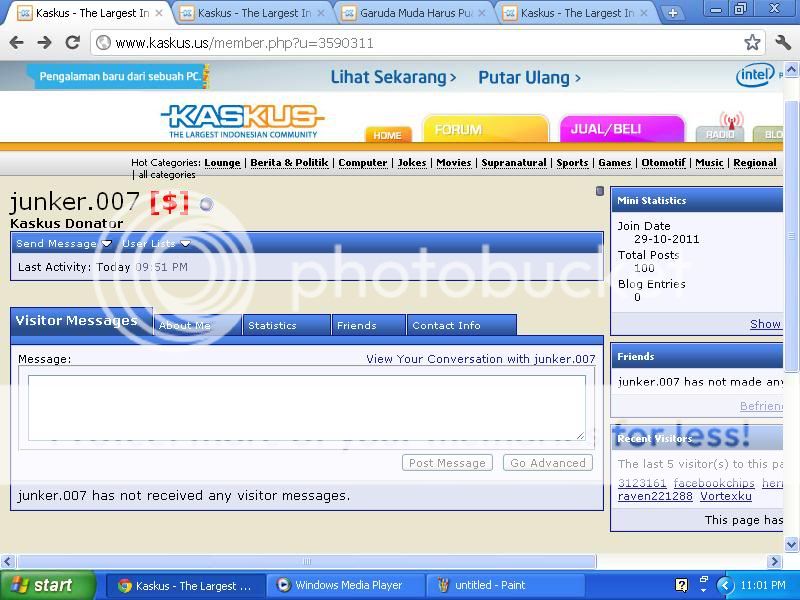This screenshot has height=600, width=800.
Task: Click the small collapse icon above Mini Statistics
Action: click(600, 191)
